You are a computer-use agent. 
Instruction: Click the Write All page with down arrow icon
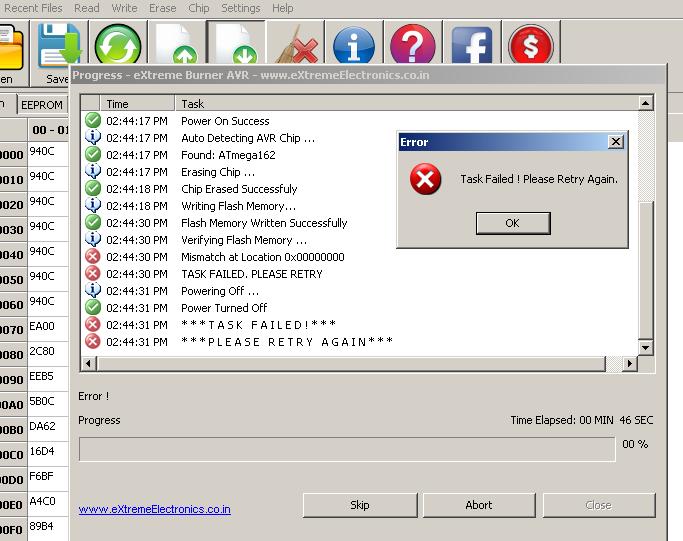point(237,45)
